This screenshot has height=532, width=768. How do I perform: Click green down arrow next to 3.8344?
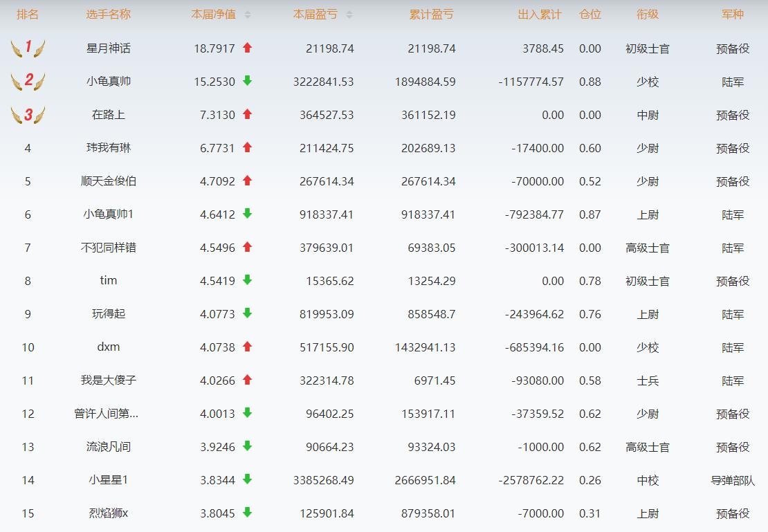[x=247, y=480]
